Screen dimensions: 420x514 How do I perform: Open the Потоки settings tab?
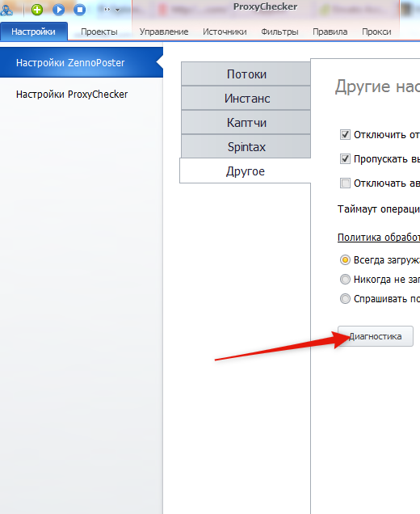(246, 74)
